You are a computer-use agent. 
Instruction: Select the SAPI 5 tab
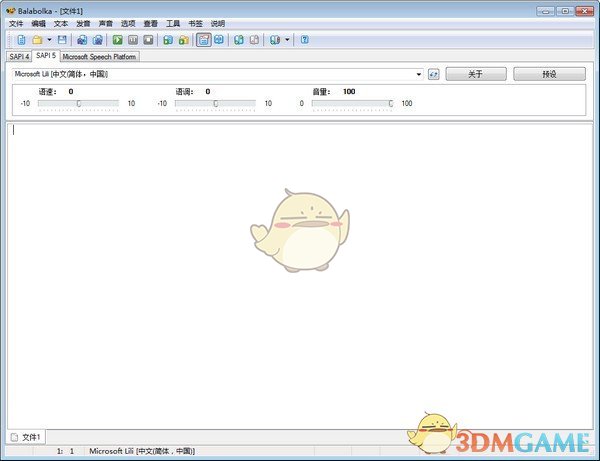tap(46, 56)
